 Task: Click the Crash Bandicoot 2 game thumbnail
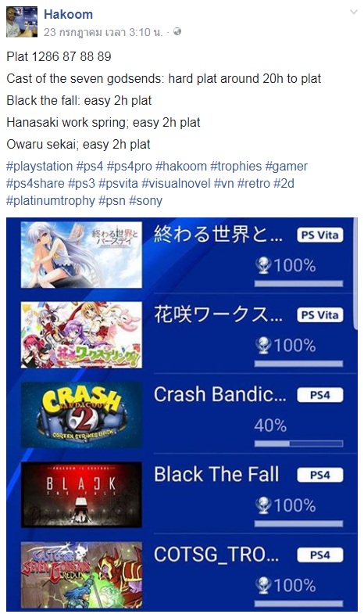pos(81,415)
